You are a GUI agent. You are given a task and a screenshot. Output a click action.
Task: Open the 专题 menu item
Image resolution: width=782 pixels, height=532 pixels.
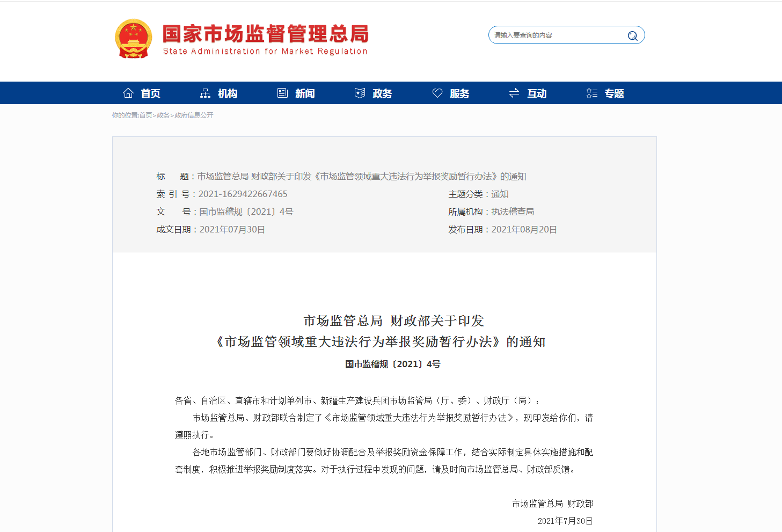pyautogui.click(x=614, y=93)
